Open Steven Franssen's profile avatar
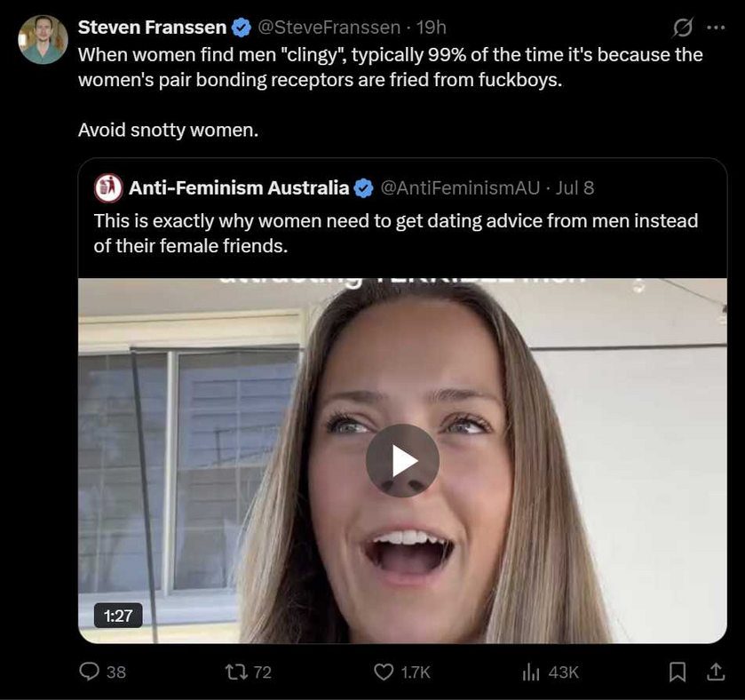The width and height of the screenshot is (745, 700). click(x=43, y=39)
